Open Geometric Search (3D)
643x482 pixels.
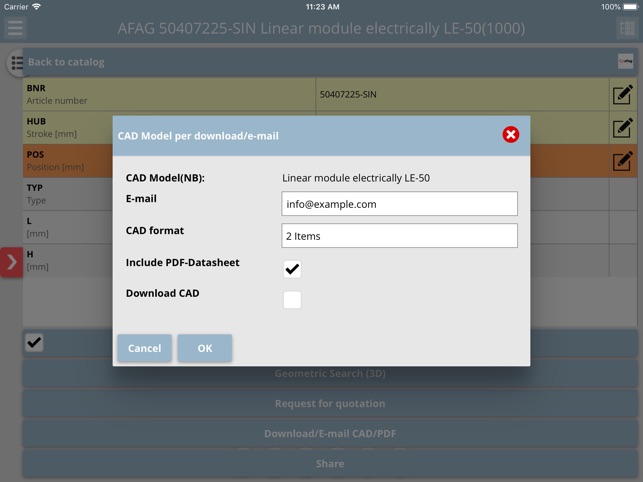[330, 374]
